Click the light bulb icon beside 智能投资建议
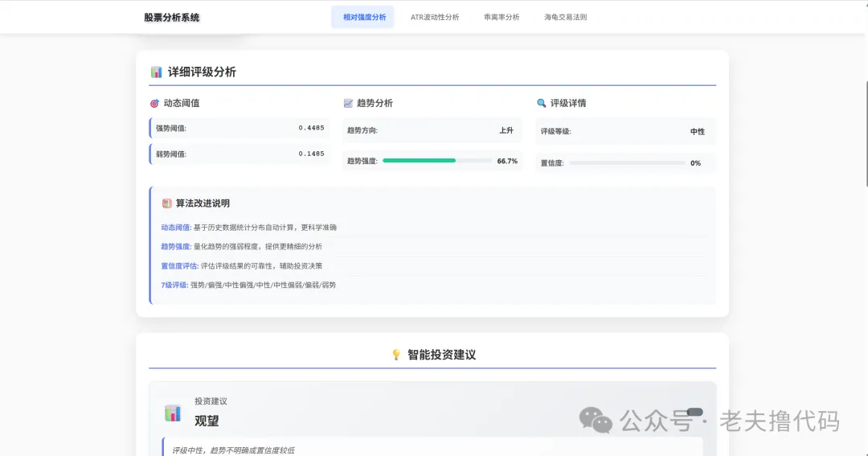Image resolution: width=868 pixels, height=456 pixels. click(396, 355)
